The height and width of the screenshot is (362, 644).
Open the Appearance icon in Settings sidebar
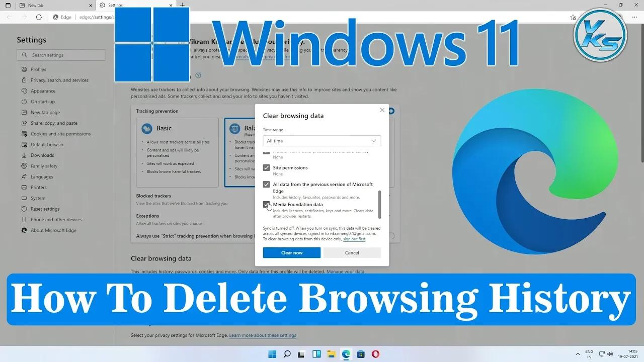click(24, 91)
